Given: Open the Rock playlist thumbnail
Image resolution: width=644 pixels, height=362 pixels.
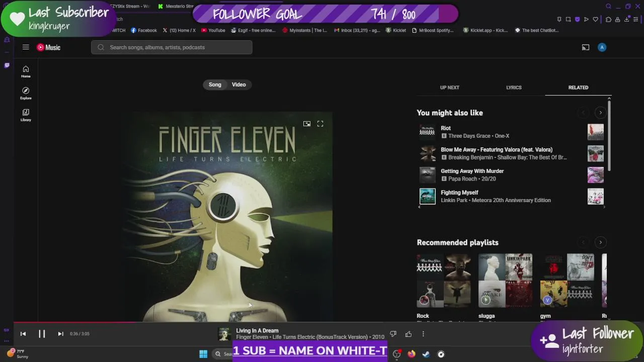Looking at the screenshot, I should [444, 281].
